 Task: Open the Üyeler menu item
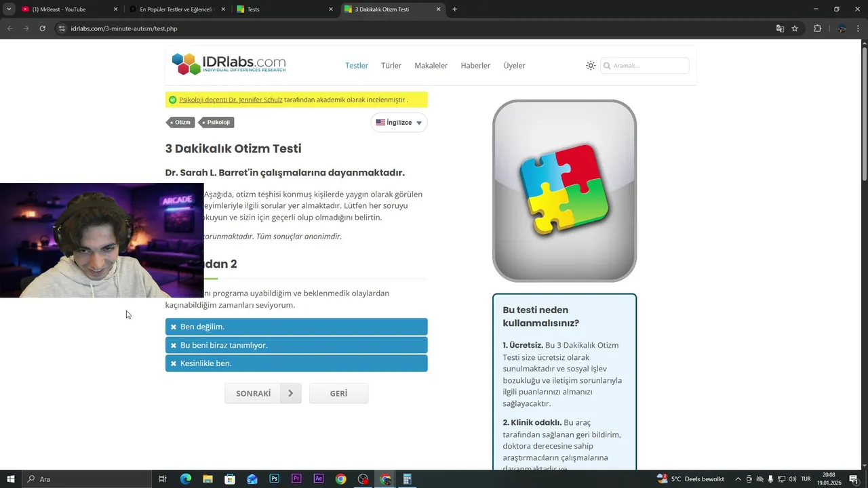click(x=514, y=66)
